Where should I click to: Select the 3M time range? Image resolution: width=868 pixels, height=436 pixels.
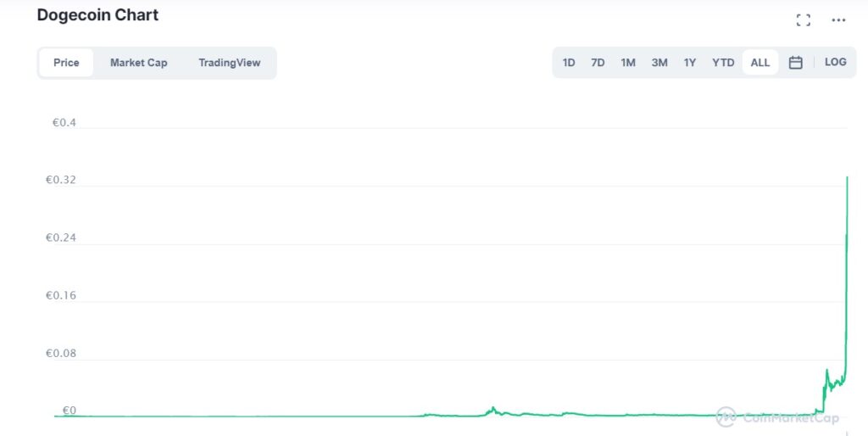coord(659,63)
